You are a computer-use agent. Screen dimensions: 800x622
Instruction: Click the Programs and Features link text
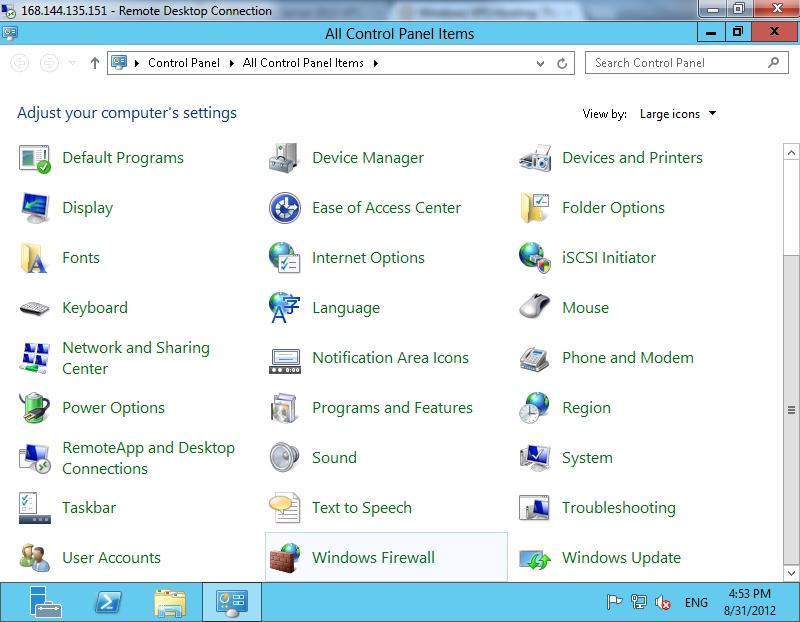[392, 408]
